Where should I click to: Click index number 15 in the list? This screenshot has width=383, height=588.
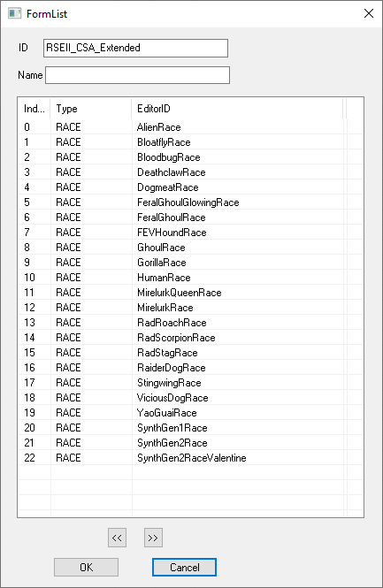pos(29,353)
